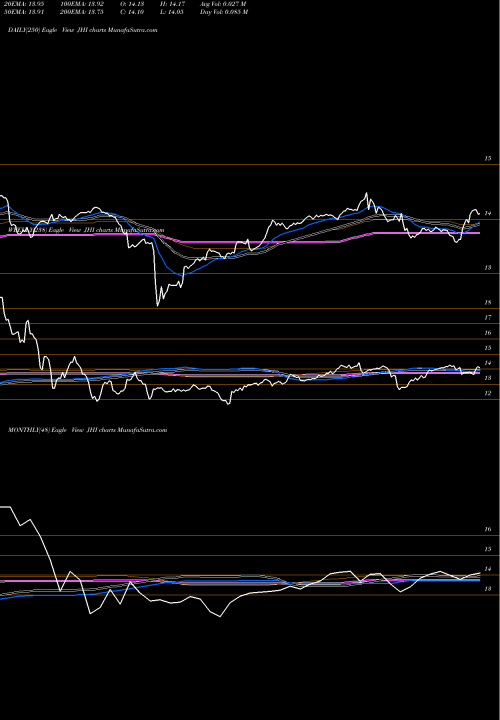
Task: Click the 14 price label on monthly chart
Action: click(488, 569)
